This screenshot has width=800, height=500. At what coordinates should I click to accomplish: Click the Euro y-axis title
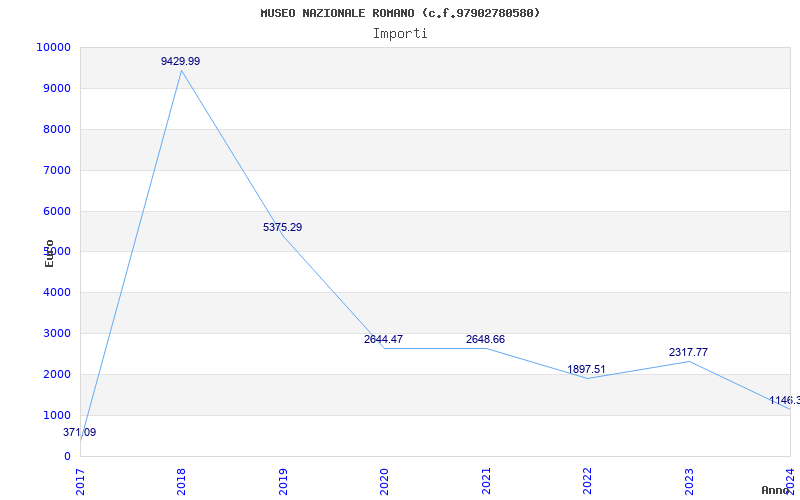pos(49,253)
